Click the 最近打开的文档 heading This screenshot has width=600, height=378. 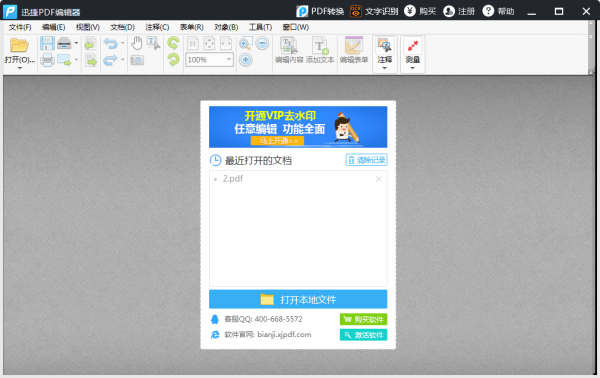[258, 160]
